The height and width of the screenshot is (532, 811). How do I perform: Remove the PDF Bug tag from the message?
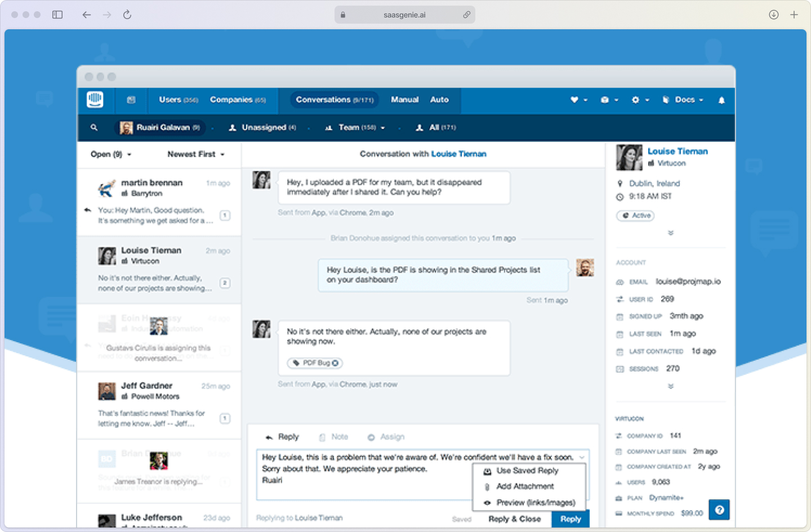pyautogui.click(x=336, y=363)
